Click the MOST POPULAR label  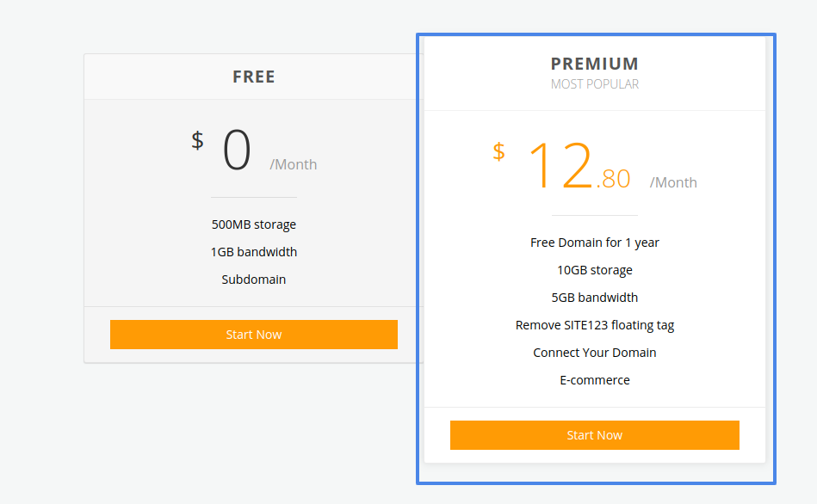594,84
